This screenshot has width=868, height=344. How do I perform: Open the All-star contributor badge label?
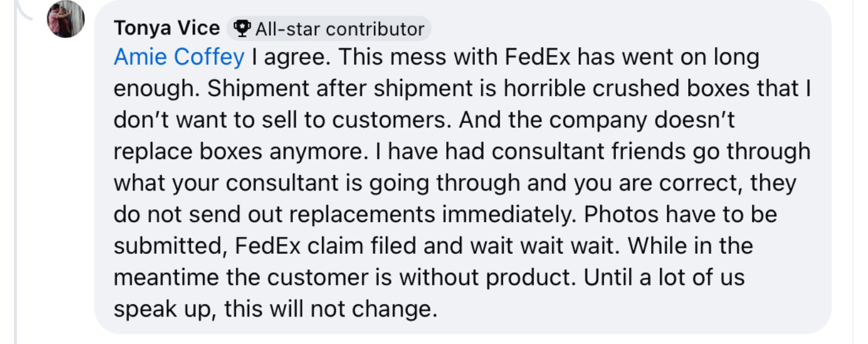click(329, 28)
